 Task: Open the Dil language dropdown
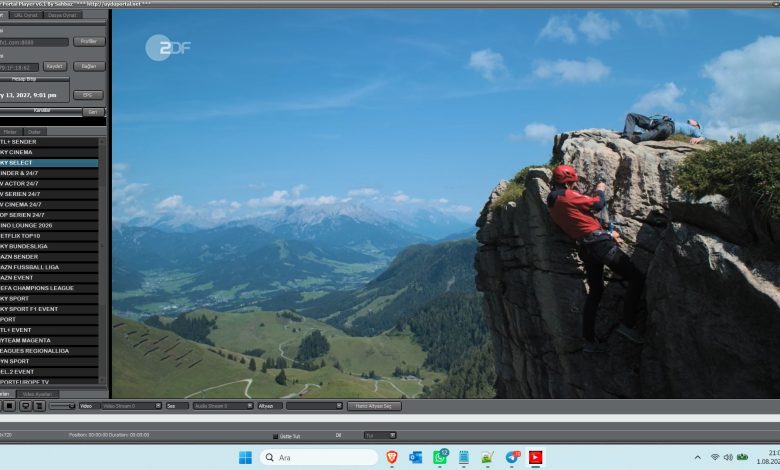[x=380, y=435]
